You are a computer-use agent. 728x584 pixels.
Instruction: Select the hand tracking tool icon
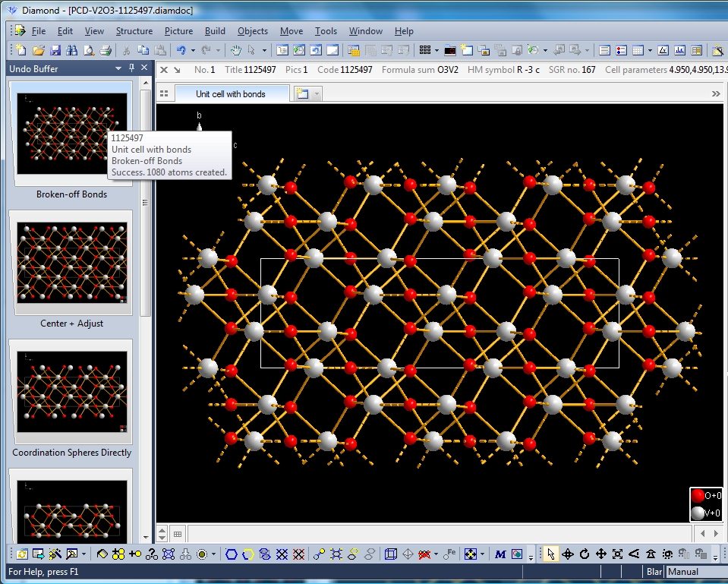tap(235, 50)
